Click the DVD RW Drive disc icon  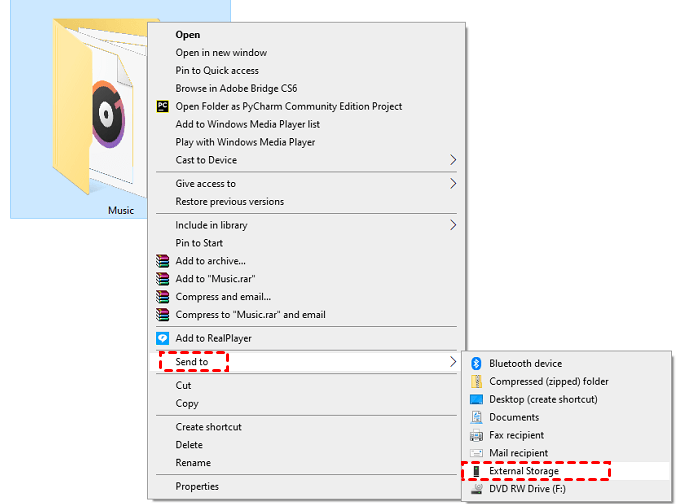click(x=476, y=489)
